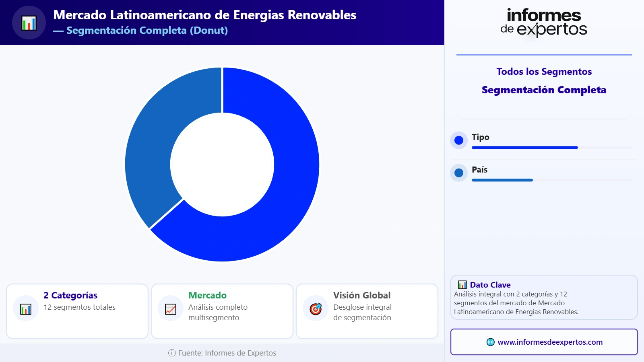The image size is (644, 362).
Task: Click the bar chart icon in header
Action: tap(29, 23)
